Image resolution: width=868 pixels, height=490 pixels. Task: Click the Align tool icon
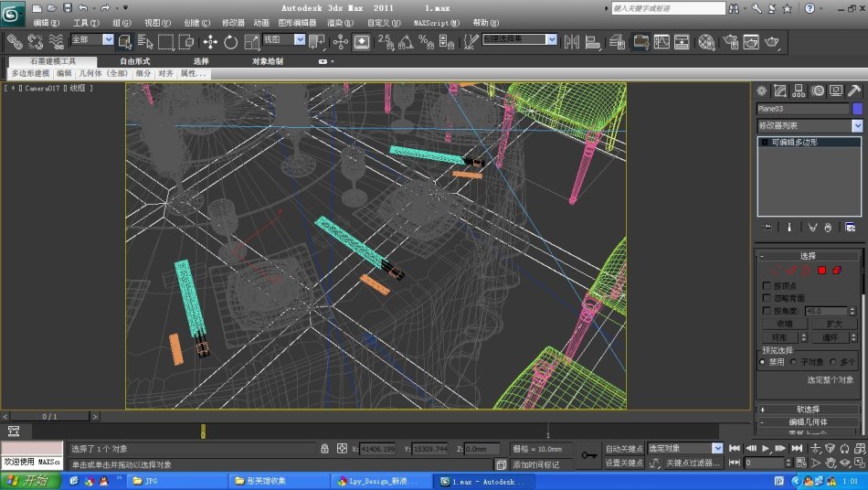[x=593, y=41]
